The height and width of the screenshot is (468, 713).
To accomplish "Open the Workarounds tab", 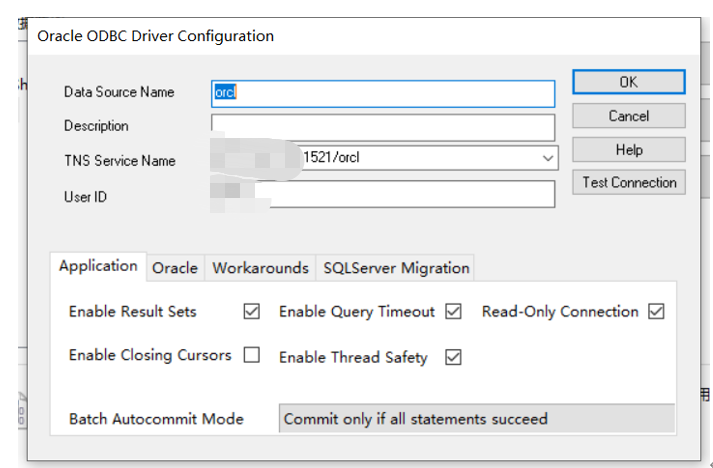I will tap(261, 268).
